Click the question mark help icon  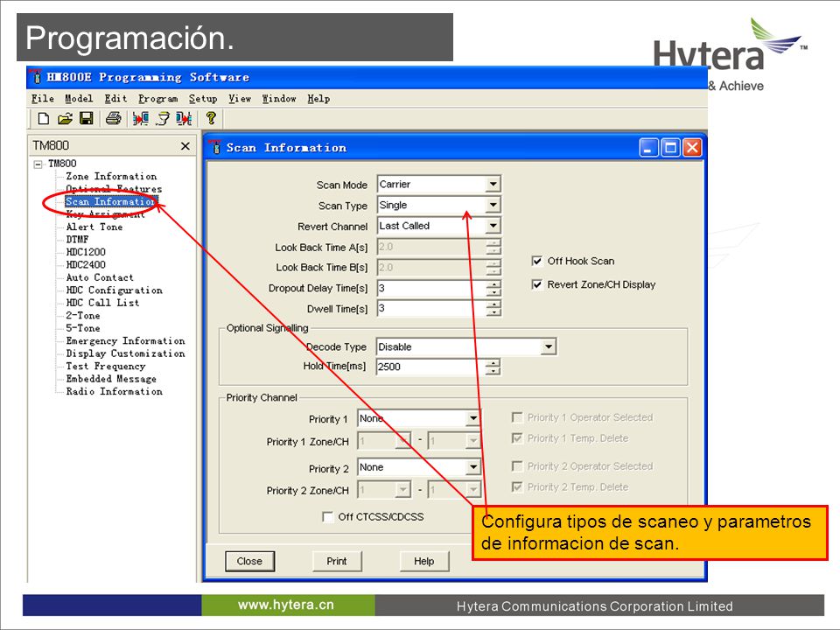coord(211,118)
